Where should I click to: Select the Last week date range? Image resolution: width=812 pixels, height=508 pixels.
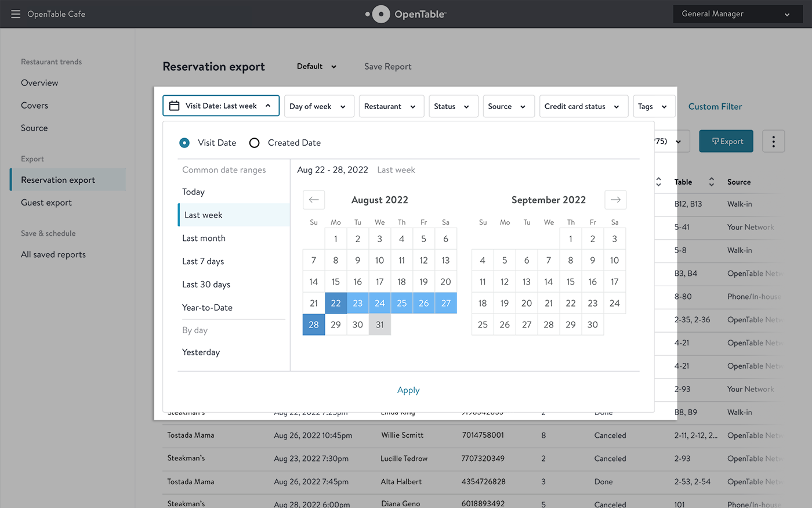(x=234, y=215)
